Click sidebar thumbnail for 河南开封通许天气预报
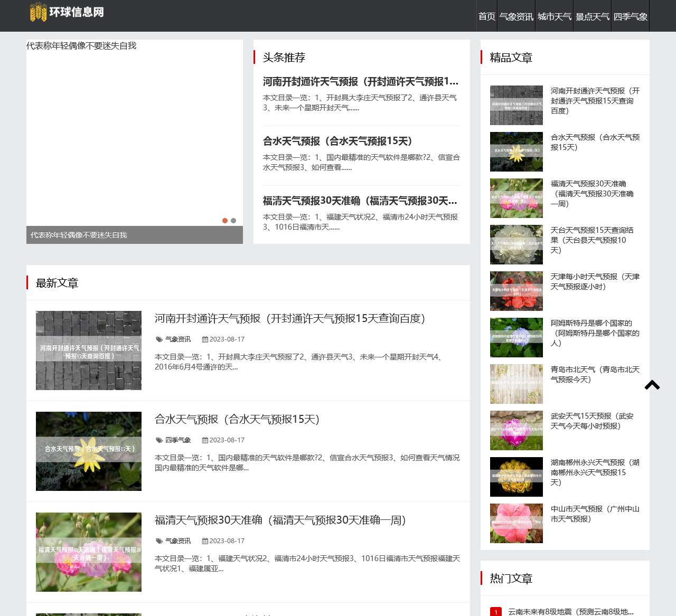Image resolution: width=676 pixels, height=616 pixels. tap(517, 105)
